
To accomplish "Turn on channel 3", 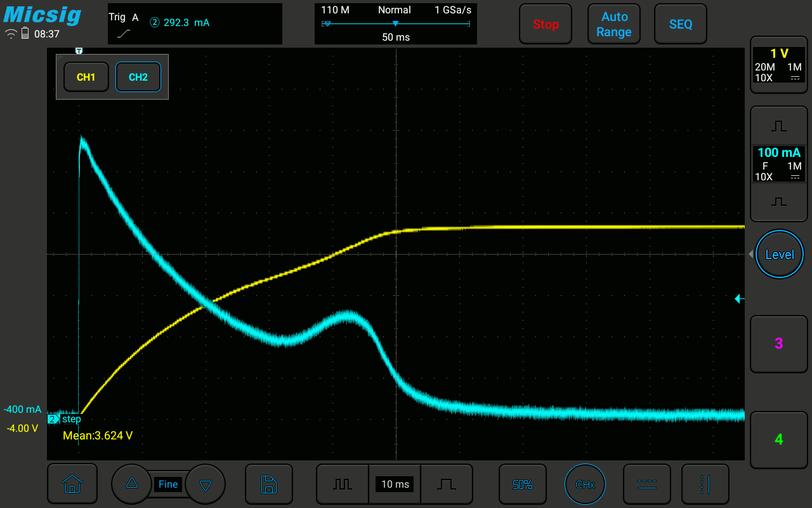I will [x=778, y=344].
